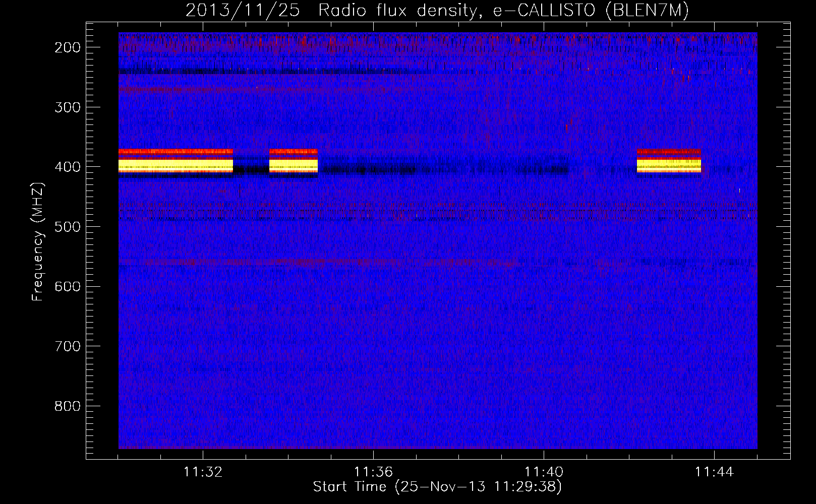This screenshot has width=816, height=504.
Task: Click the 11:40 time tick label
Action: click(x=544, y=472)
